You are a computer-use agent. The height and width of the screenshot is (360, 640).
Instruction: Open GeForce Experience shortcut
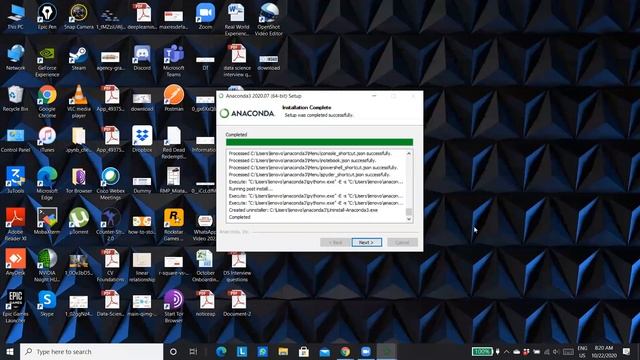pos(47,61)
